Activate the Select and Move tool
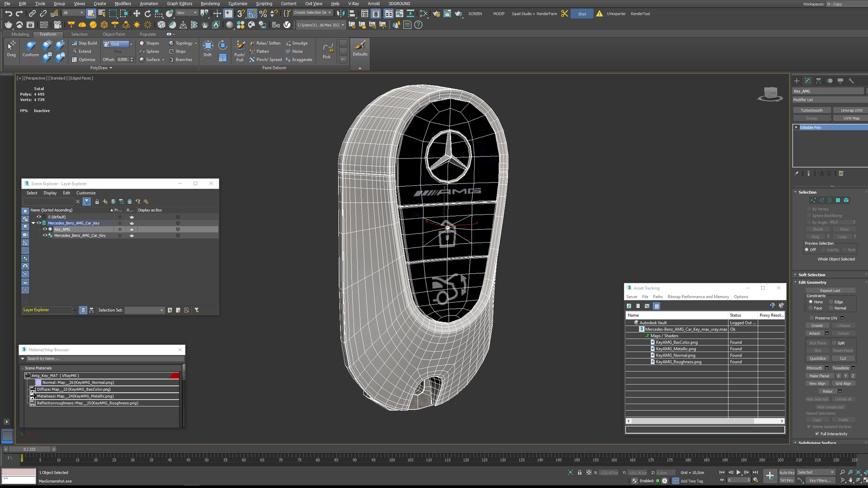Image resolution: width=868 pixels, height=488 pixels. [137, 14]
